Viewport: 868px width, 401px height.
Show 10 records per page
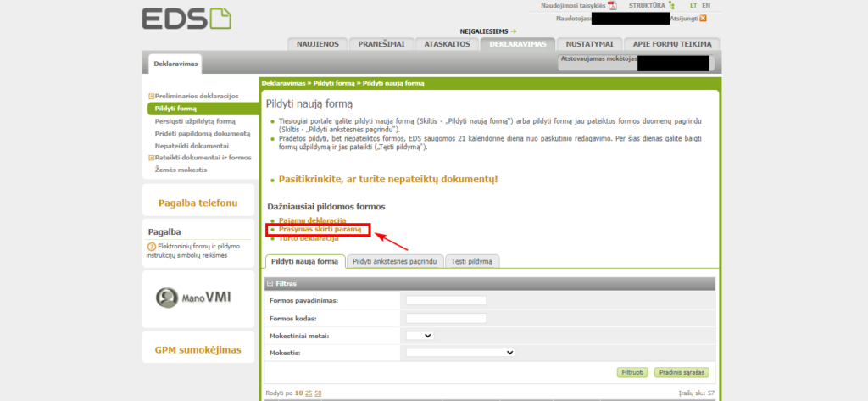click(298, 393)
